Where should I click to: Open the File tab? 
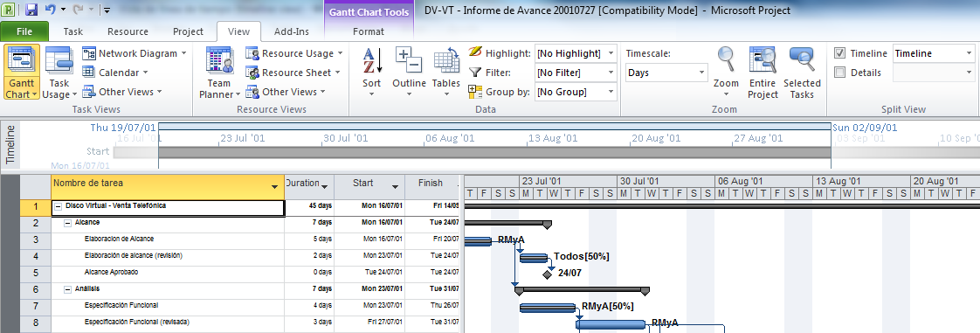[24, 31]
